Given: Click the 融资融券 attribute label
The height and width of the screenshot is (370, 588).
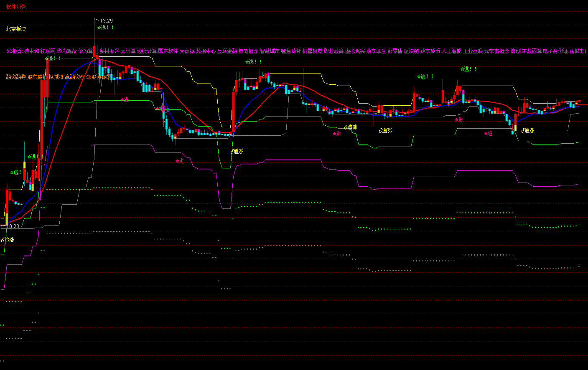Looking at the screenshot, I should point(16,77).
